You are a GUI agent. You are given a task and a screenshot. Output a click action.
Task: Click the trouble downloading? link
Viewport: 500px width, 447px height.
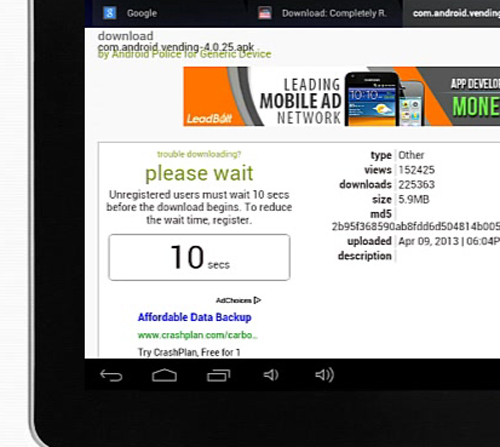199,154
